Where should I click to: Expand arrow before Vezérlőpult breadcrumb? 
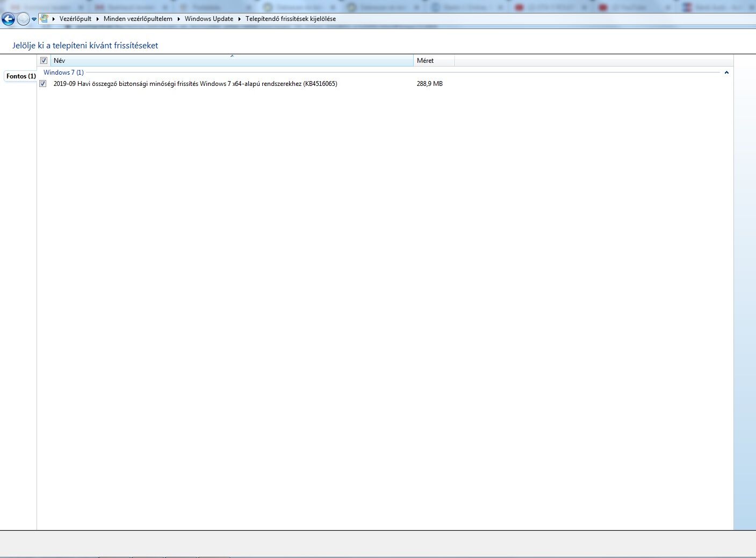click(54, 19)
